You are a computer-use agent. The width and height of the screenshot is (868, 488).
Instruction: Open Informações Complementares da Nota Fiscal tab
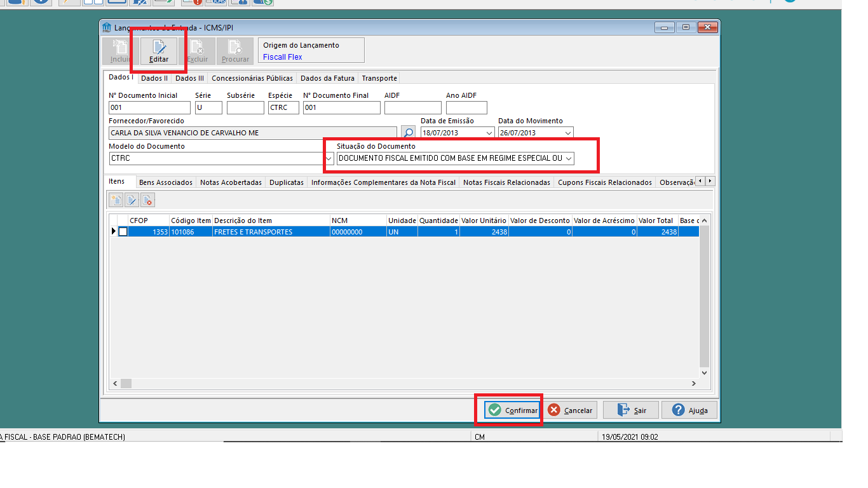point(383,182)
